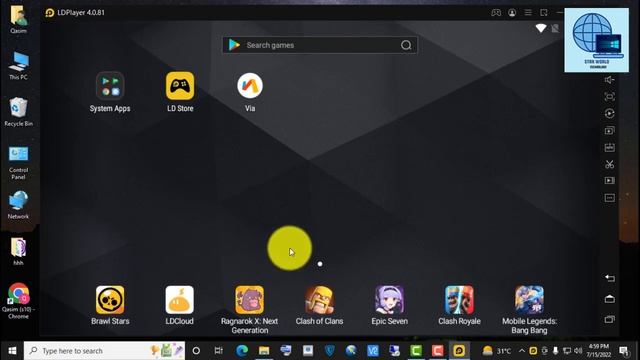The image size is (640, 360).
Task: Open File Explorer from taskbar
Action: point(264,351)
